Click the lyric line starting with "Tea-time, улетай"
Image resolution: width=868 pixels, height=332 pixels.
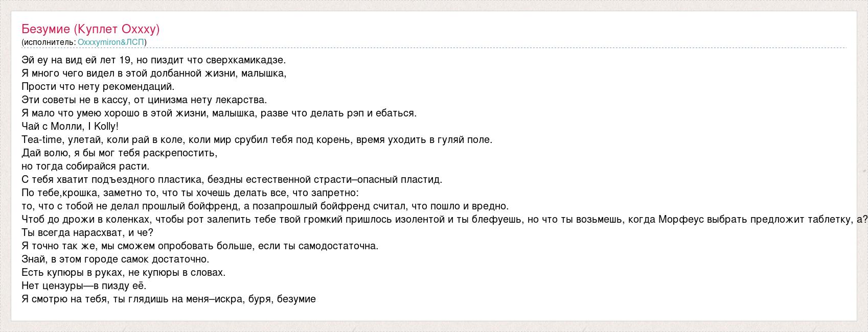point(257,139)
